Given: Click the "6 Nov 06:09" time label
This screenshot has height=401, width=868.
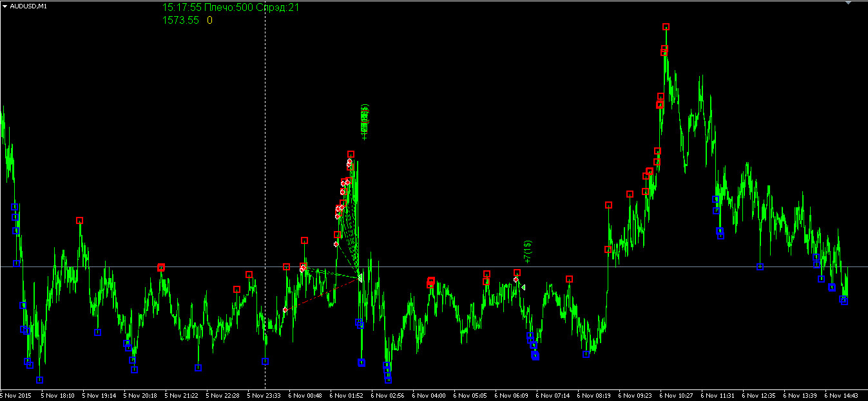Looking at the screenshot, I should pyautogui.click(x=512, y=396).
